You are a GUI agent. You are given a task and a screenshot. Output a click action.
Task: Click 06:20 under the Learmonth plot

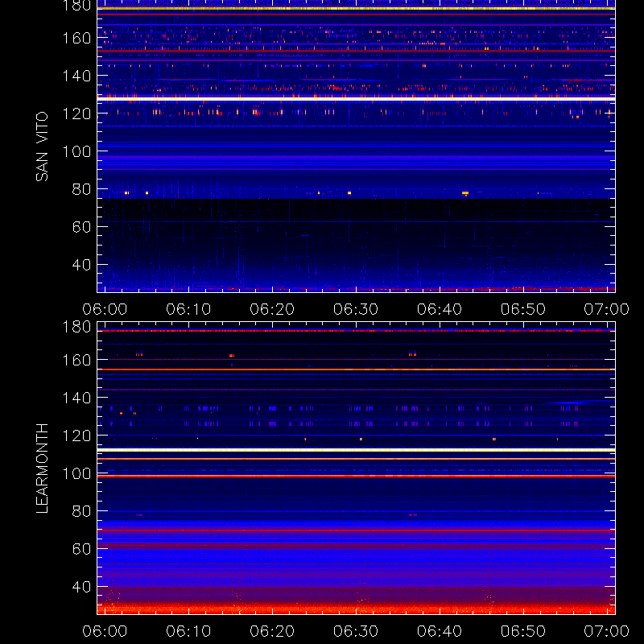(x=272, y=631)
